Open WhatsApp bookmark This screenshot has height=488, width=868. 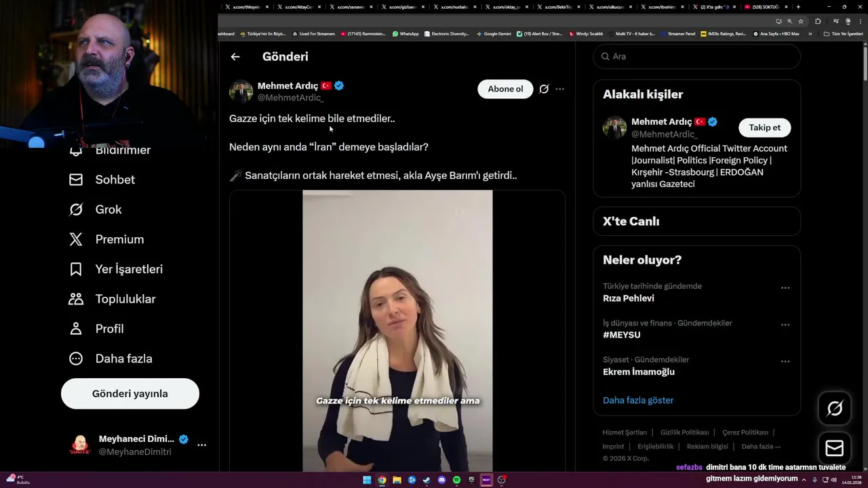pos(406,33)
